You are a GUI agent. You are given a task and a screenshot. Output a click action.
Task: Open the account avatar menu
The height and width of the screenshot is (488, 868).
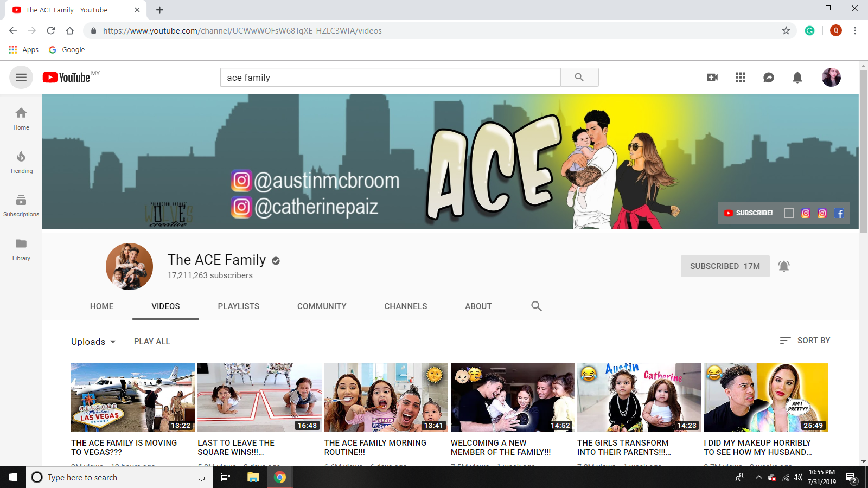(831, 78)
